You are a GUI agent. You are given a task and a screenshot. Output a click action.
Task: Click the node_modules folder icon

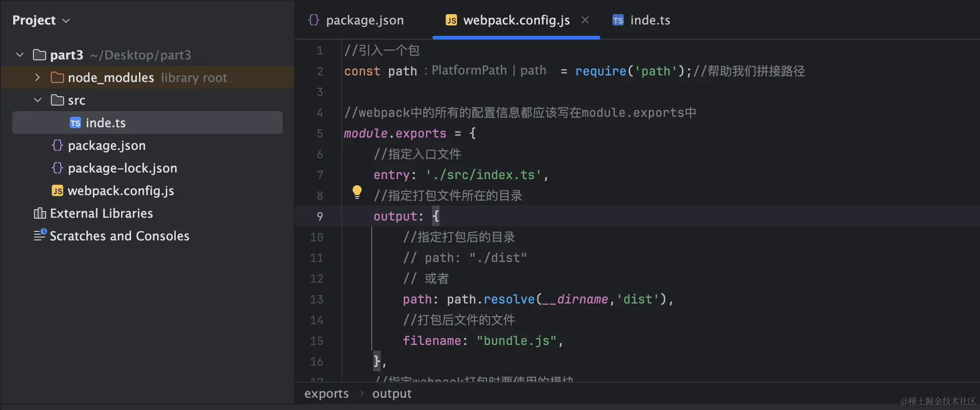(57, 77)
